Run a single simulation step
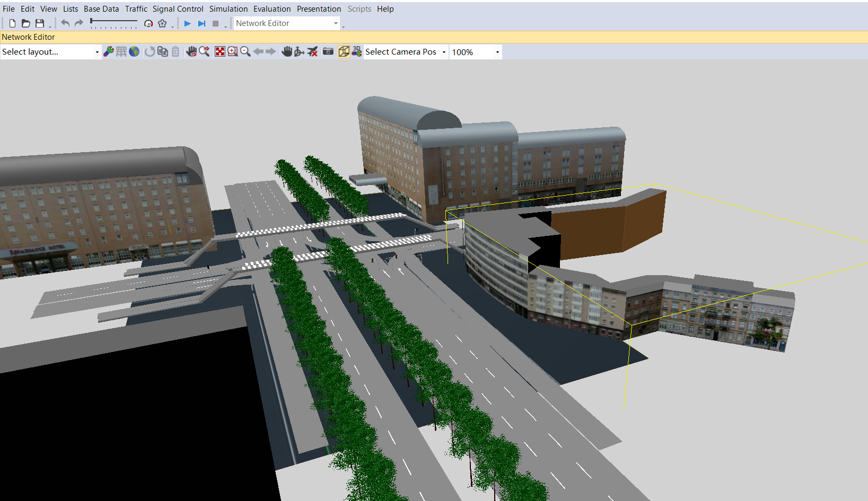868x501 pixels. click(201, 23)
